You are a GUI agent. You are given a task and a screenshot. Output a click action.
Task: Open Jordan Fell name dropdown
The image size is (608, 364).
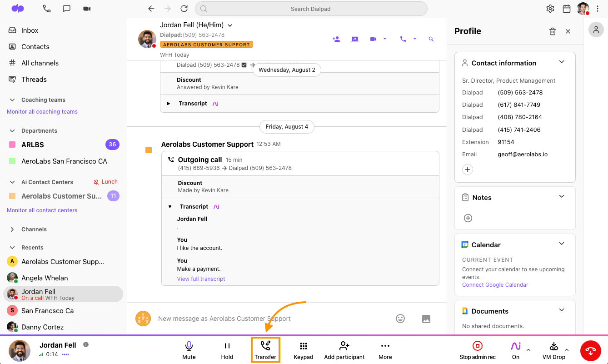coord(230,25)
